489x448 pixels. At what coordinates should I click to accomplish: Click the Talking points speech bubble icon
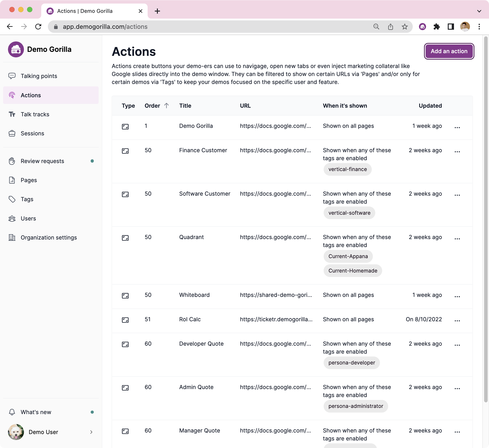click(12, 76)
